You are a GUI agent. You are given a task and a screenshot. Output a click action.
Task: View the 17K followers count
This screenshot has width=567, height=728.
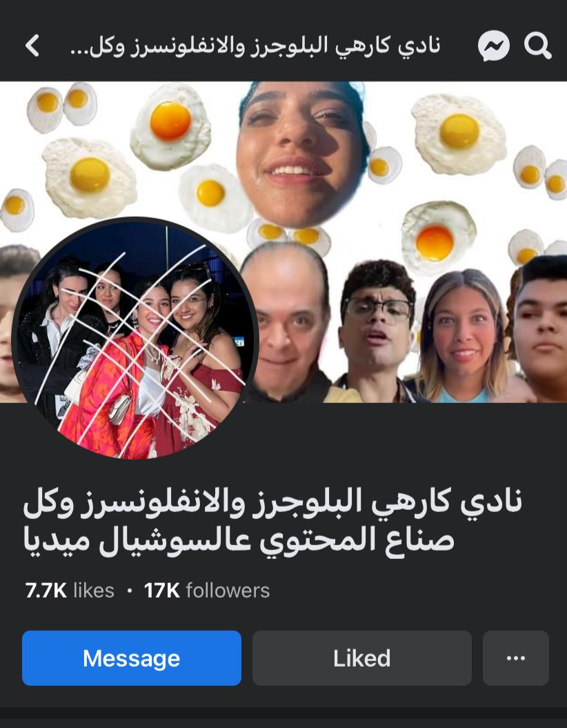click(x=207, y=591)
